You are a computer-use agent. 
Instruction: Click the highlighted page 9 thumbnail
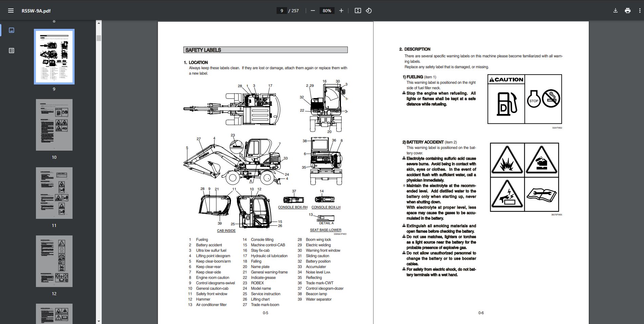click(54, 57)
